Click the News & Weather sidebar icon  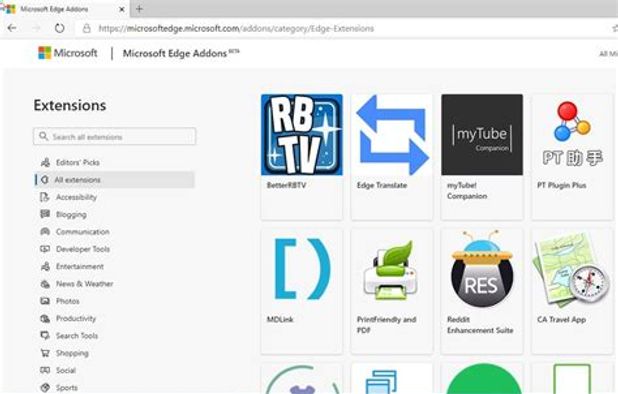(x=45, y=284)
